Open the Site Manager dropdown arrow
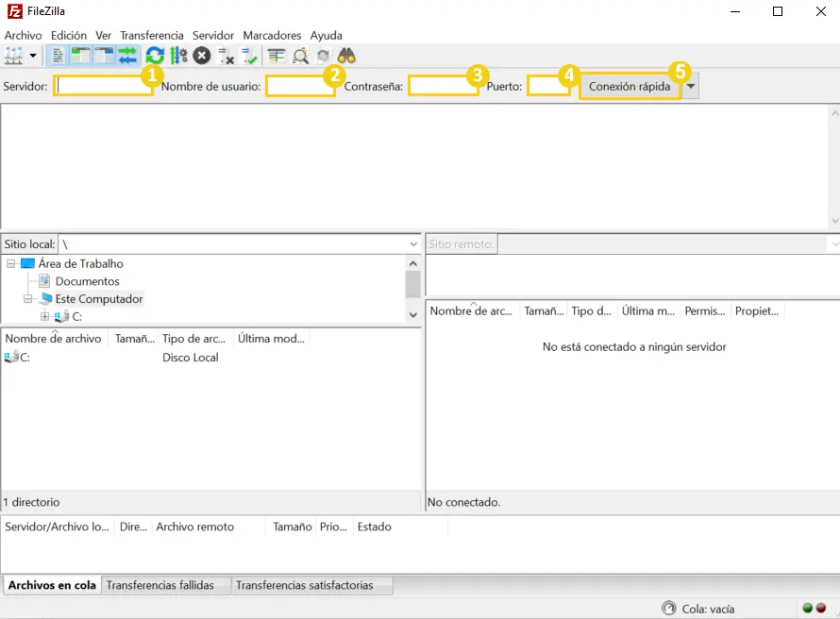This screenshot has width=840, height=619. [33, 56]
